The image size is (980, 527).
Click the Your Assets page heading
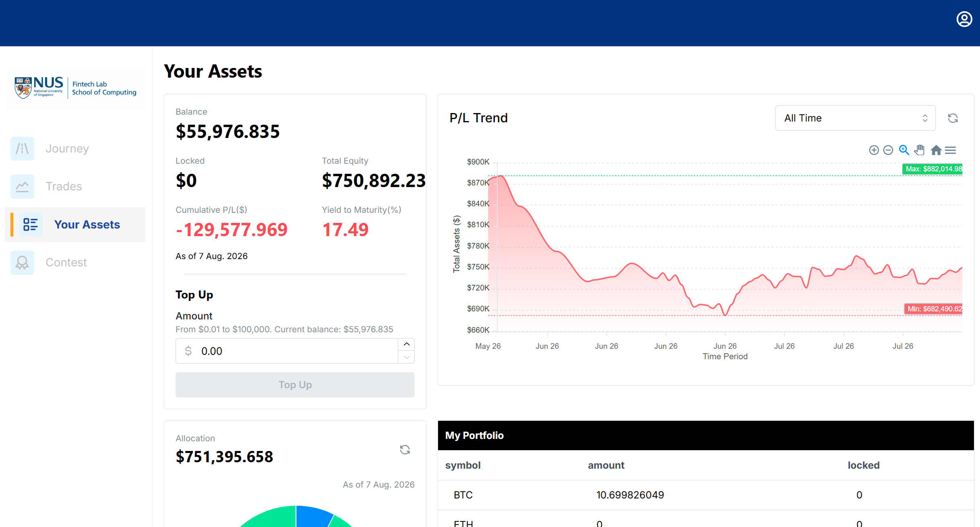pos(213,72)
